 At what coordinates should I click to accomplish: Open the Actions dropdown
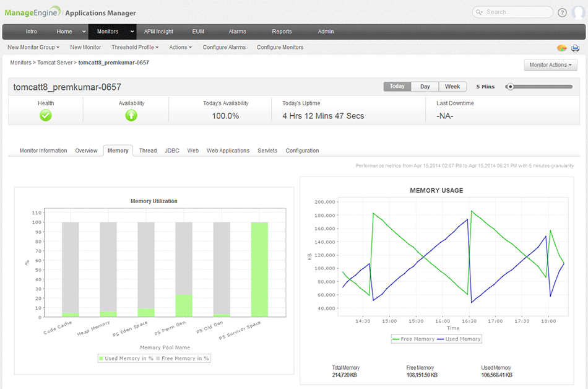(x=180, y=47)
